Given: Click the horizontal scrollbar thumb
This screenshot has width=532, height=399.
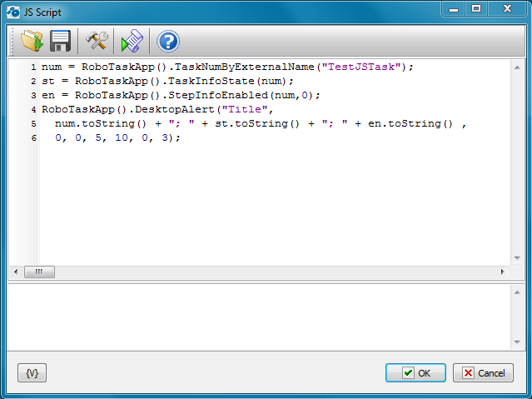Looking at the screenshot, I should click(39, 272).
